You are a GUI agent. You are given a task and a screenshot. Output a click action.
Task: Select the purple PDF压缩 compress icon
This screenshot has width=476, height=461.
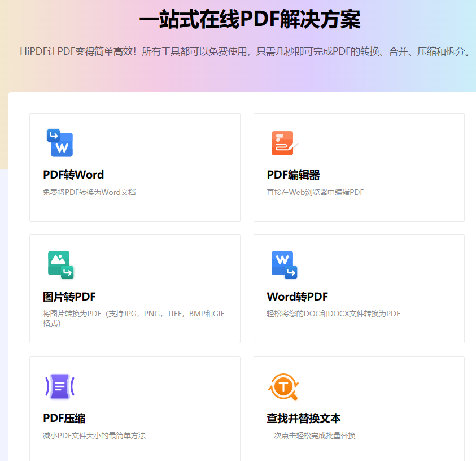[x=59, y=387]
